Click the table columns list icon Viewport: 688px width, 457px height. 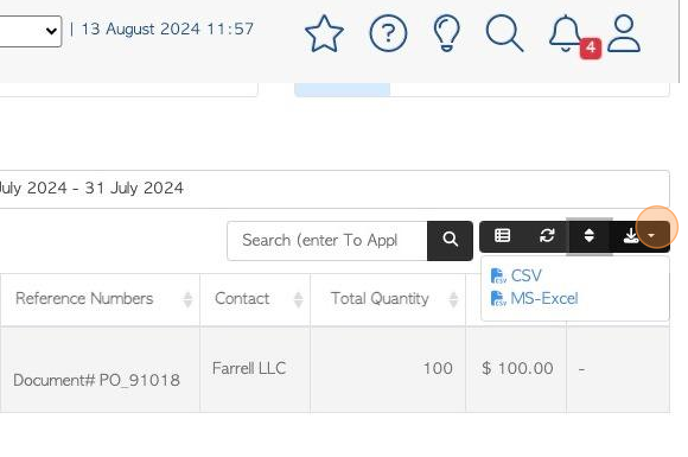click(x=502, y=236)
